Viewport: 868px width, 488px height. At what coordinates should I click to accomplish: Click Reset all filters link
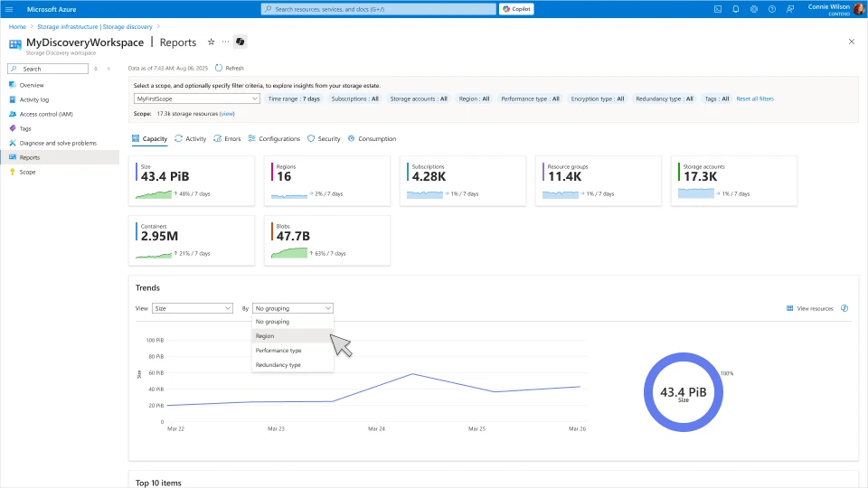click(755, 99)
